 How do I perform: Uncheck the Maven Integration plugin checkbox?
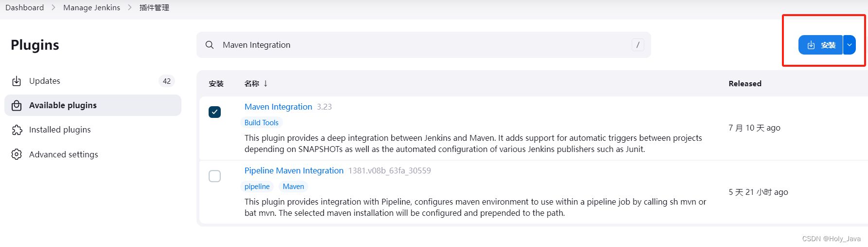[214, 112]
